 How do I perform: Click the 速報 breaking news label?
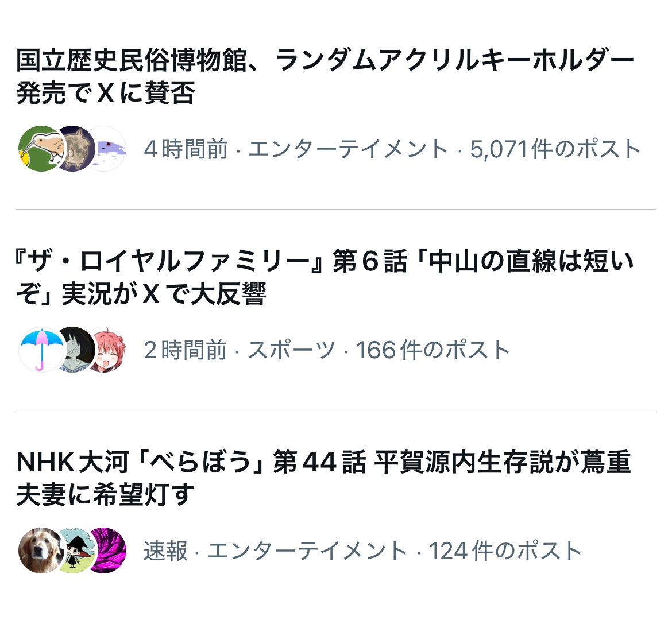coord(165,551)
